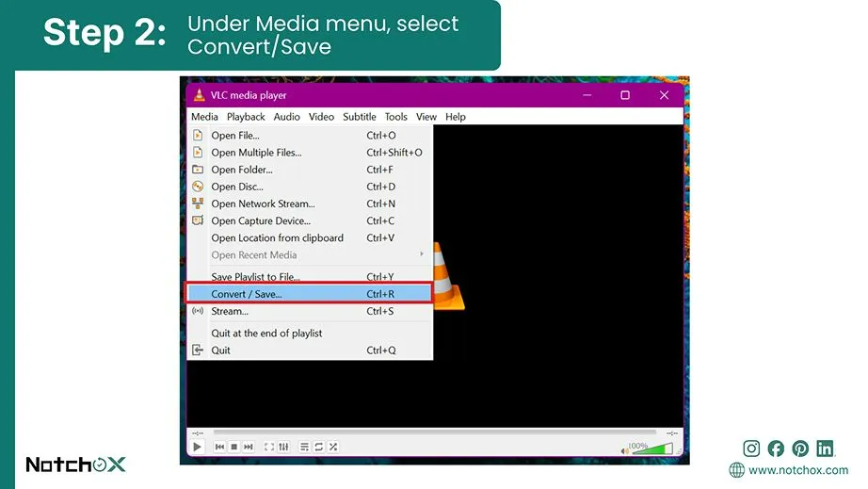Screen dimensions: 868x489
Task: Click the Play button in VLC
Action: click(197, 447)
